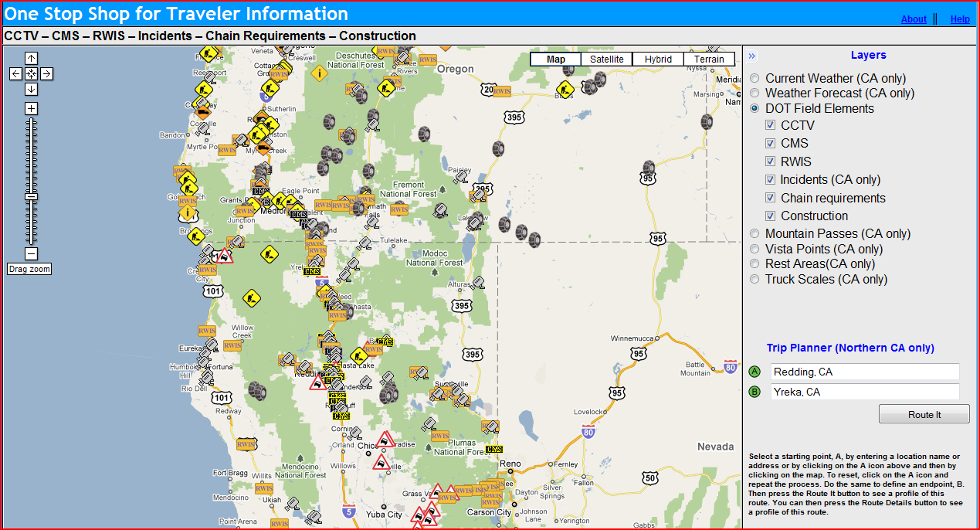The height and width of the screenshot is (530, 980).
Task: Zoom in using the plus button
Action: point(31,108)
